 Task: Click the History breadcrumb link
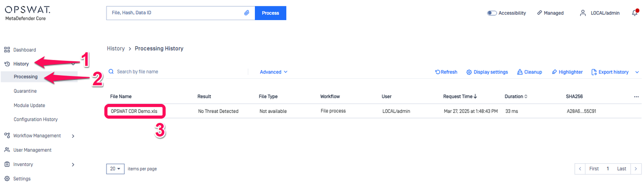pyautogui.click(x=116, y=48)
